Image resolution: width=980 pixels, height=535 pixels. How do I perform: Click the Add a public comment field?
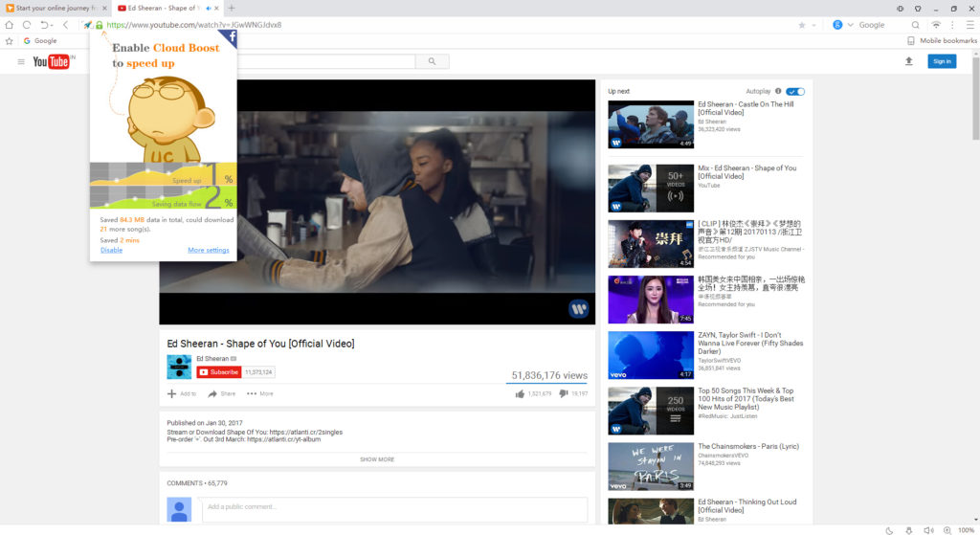click(394, 507)
